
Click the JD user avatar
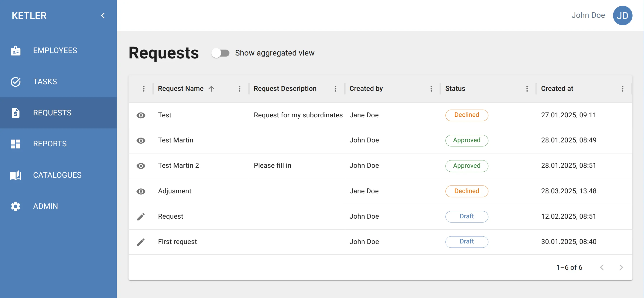pyautogui.click(x=622, y=16)
